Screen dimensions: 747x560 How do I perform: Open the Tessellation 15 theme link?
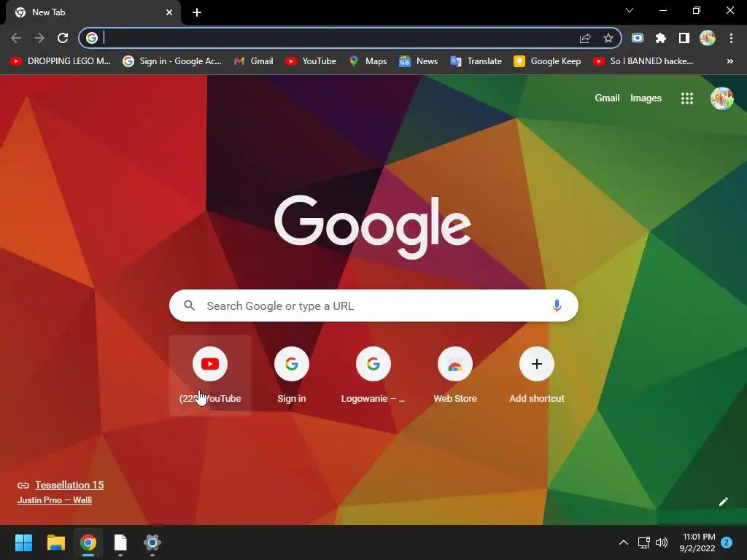coord(69,485)
